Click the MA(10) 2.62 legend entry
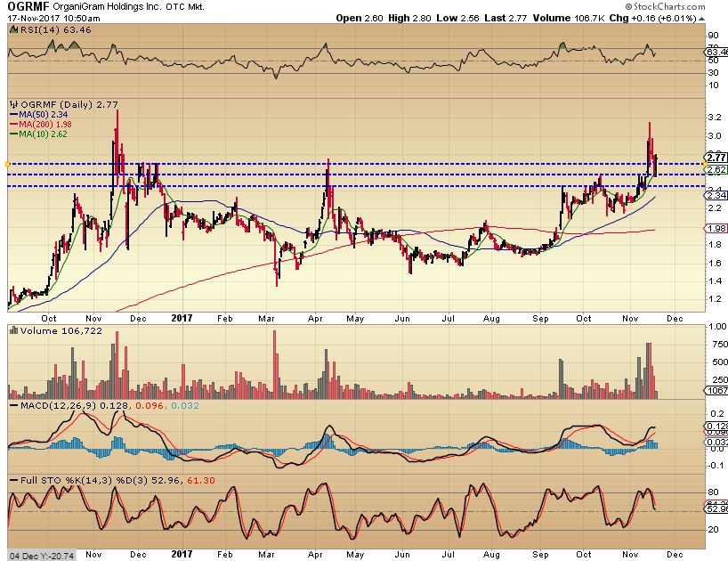Screen dimensions: 728x561 click(x=39, y=134)
